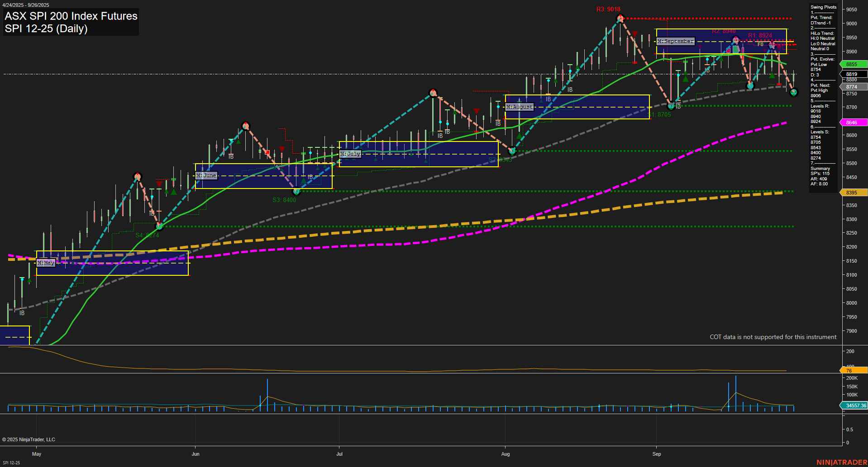
Task: Click the M:July range label on the chart
Action: [350, 154]
